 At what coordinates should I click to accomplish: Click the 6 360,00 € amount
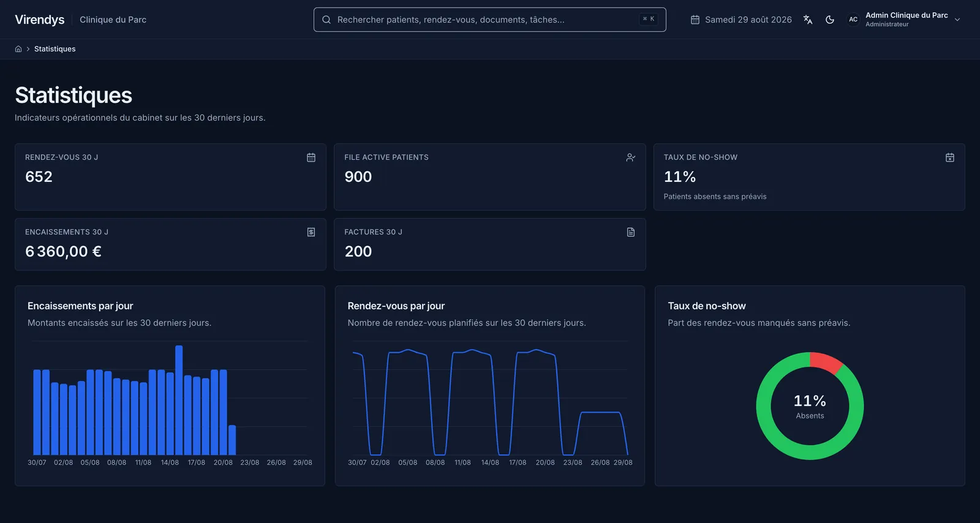[63, 252]
